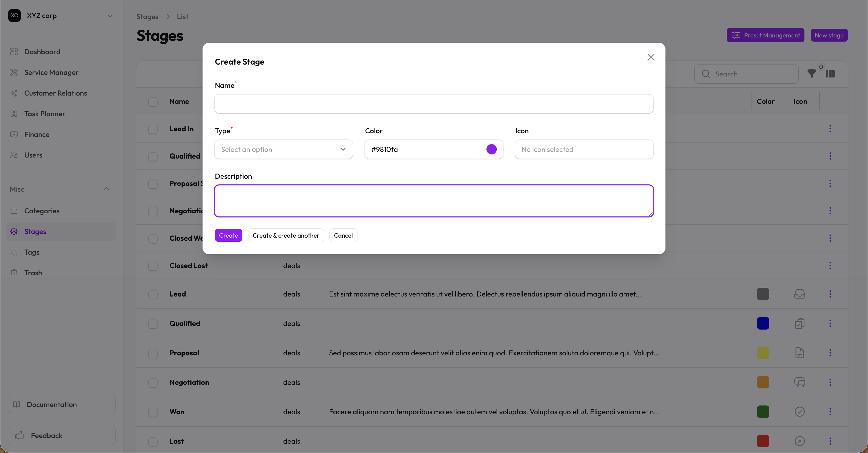Click the check circle icon in Won row
The height and width of the screenshot is (453, 868).
(800, 412)
